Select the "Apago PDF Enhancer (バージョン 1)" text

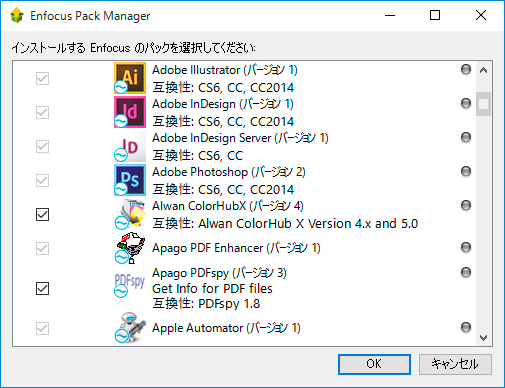pyautogui.click(x=236, y=248)
